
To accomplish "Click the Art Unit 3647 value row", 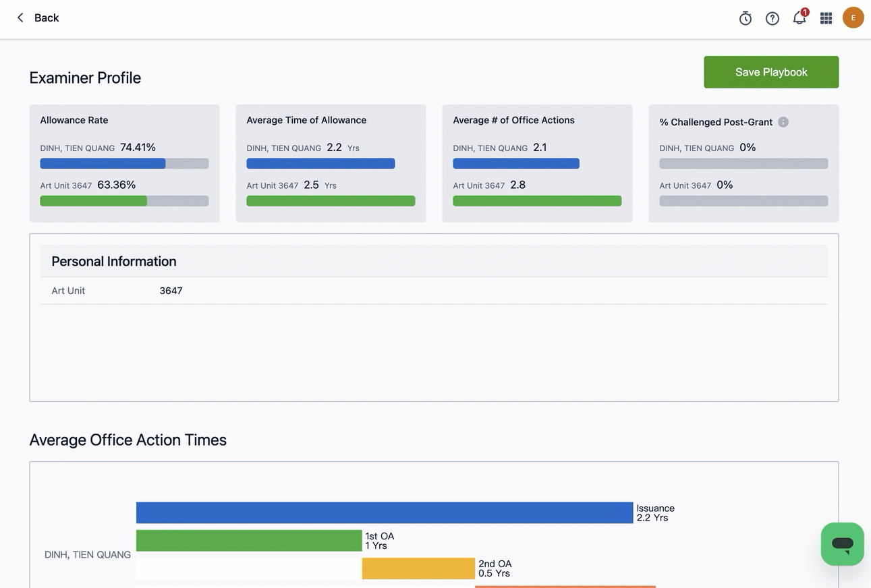I will [171, 291].
